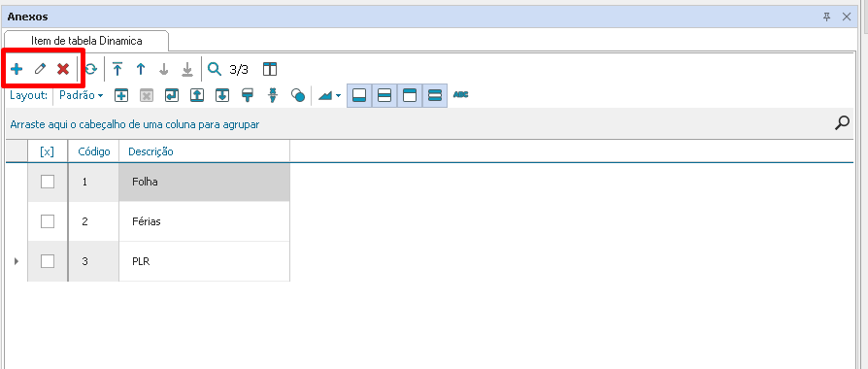Sort by the Descrição column header
Image resolution: width=868 pixels, height=369 pixels.
coord(204,151)
